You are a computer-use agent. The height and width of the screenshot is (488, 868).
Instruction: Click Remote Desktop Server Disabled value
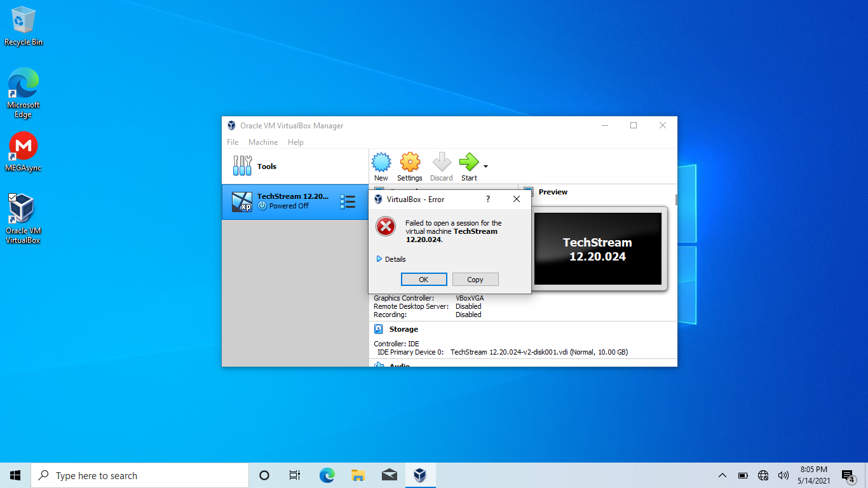[x=468, y=306]
